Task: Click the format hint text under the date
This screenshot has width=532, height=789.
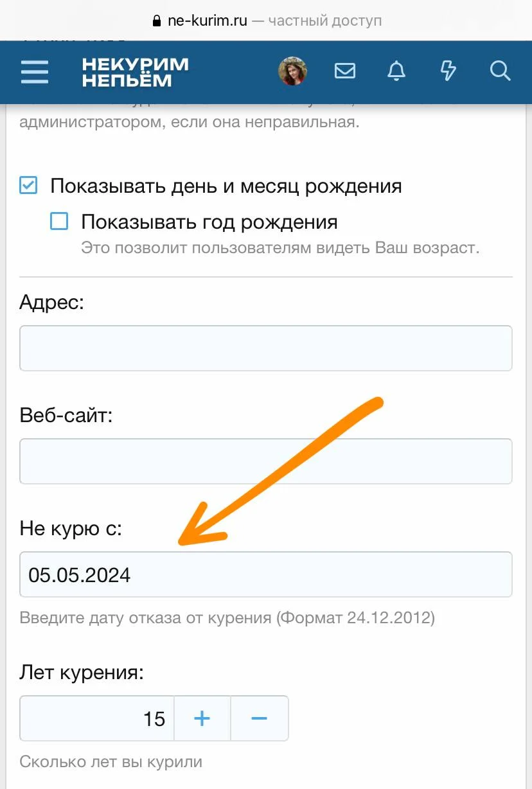Action: pyautogui.click(x=227, y=618)
